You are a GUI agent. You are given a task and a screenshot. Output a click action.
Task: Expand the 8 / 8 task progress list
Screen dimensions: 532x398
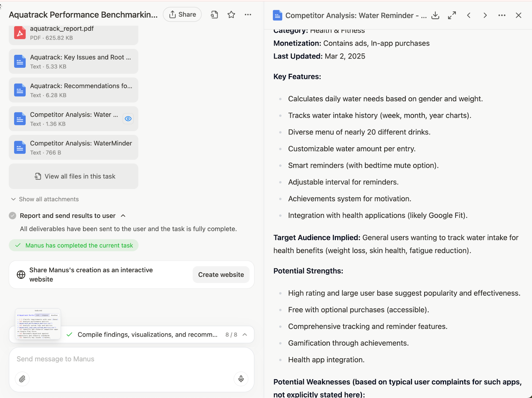245,335
